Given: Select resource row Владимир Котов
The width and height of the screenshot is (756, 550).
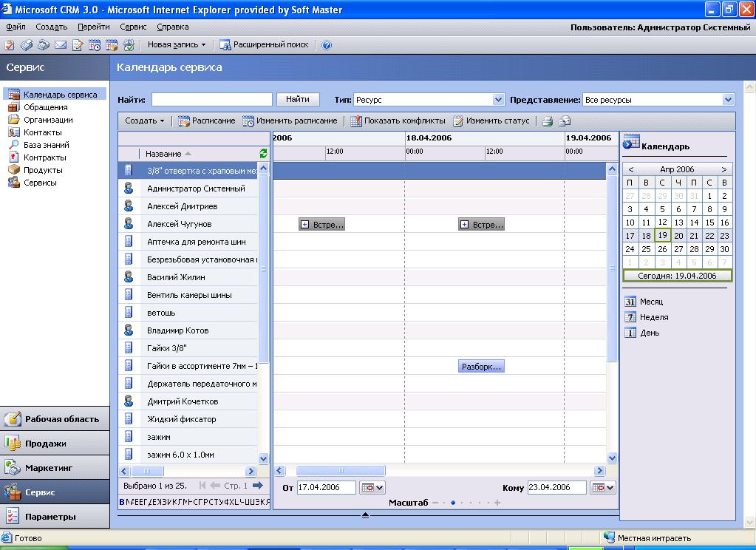Looking at the screenshot, I should (188, 330).
